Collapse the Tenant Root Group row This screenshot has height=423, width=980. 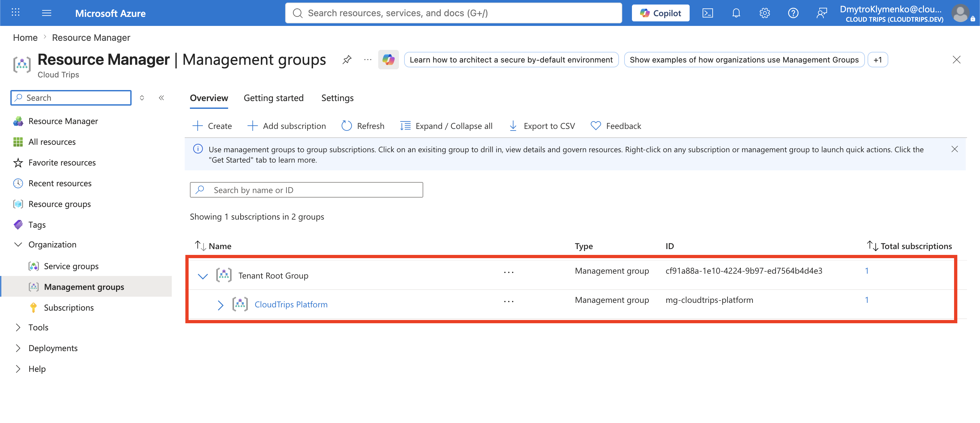point(203,276)
